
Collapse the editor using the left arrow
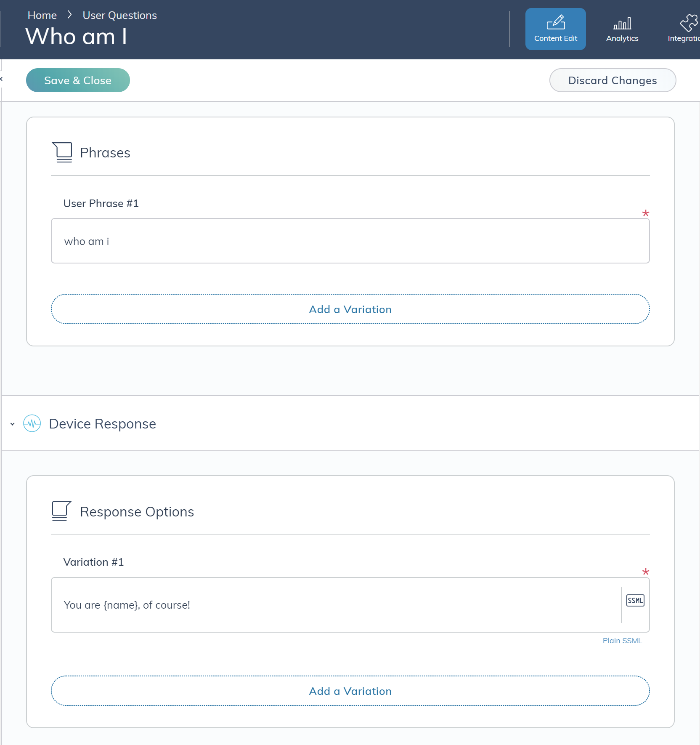(x=3, y=79)
